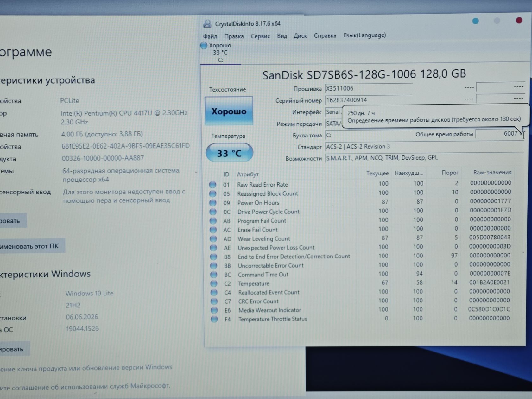Click the SanDisk SD7SB6S-128G-1006 disk title
Image resolution: width=532 pixels, height=399 pixels.
click(364, 74)
